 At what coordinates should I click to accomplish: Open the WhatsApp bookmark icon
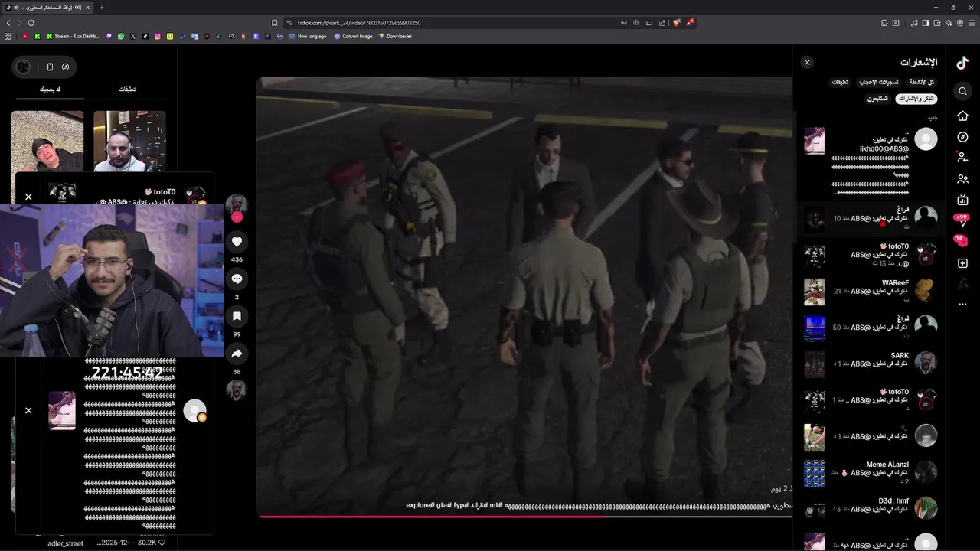tap(121, 36)
